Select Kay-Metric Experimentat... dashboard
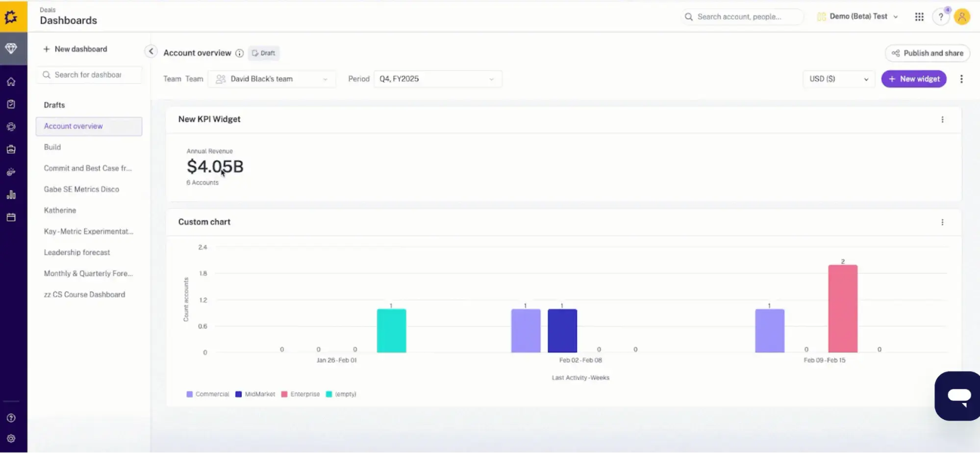Image resolution: width=980 pixels, height=453 pixels. [89, 231]
